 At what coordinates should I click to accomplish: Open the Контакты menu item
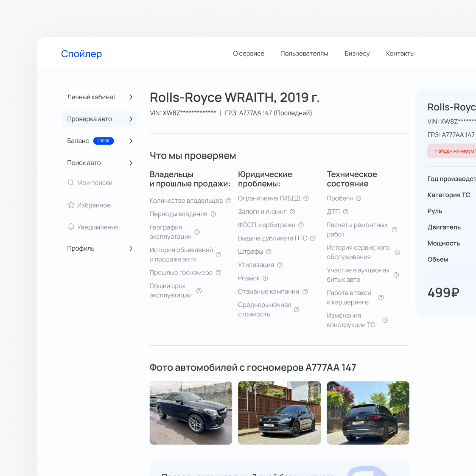coord(400,53)
